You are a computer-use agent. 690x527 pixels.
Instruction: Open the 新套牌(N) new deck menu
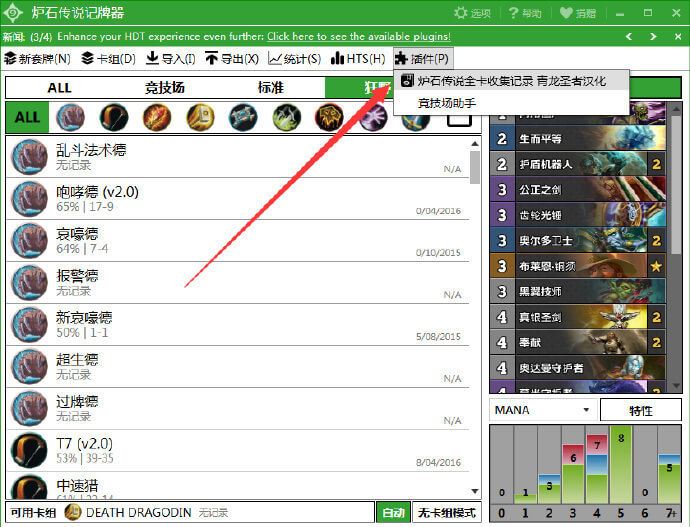click(37, 59)
